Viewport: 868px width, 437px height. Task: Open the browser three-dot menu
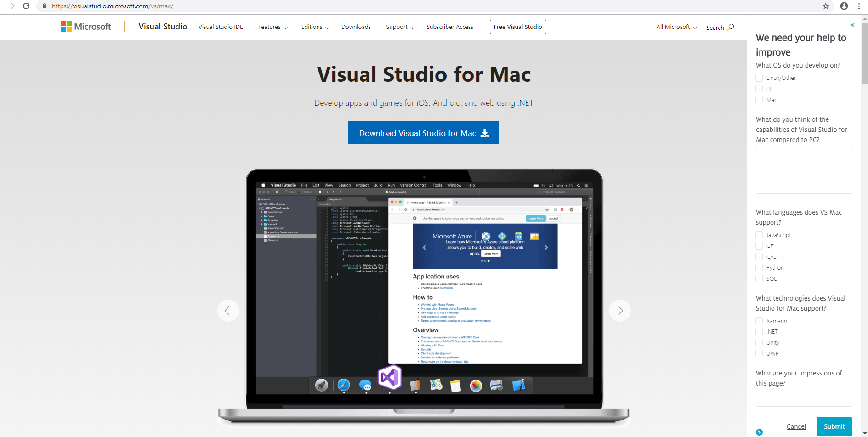click(859, 6)
